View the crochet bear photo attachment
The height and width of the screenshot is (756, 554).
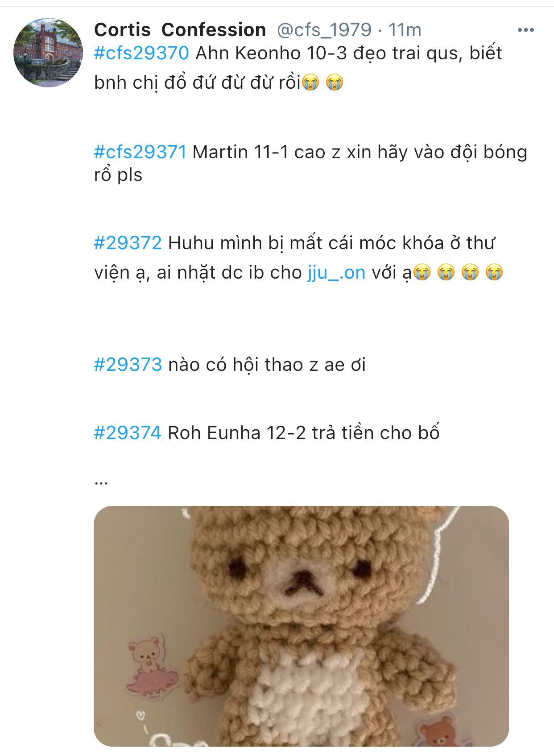[x=301, y=626]
